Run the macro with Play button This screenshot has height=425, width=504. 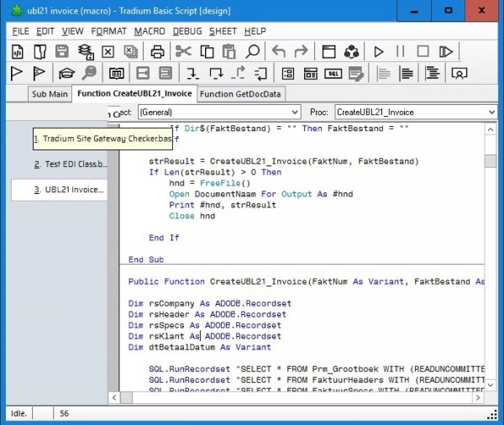pos(378,52)
